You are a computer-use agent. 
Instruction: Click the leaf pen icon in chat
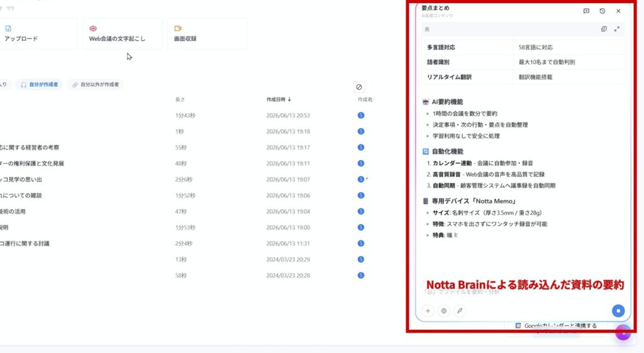460,311
